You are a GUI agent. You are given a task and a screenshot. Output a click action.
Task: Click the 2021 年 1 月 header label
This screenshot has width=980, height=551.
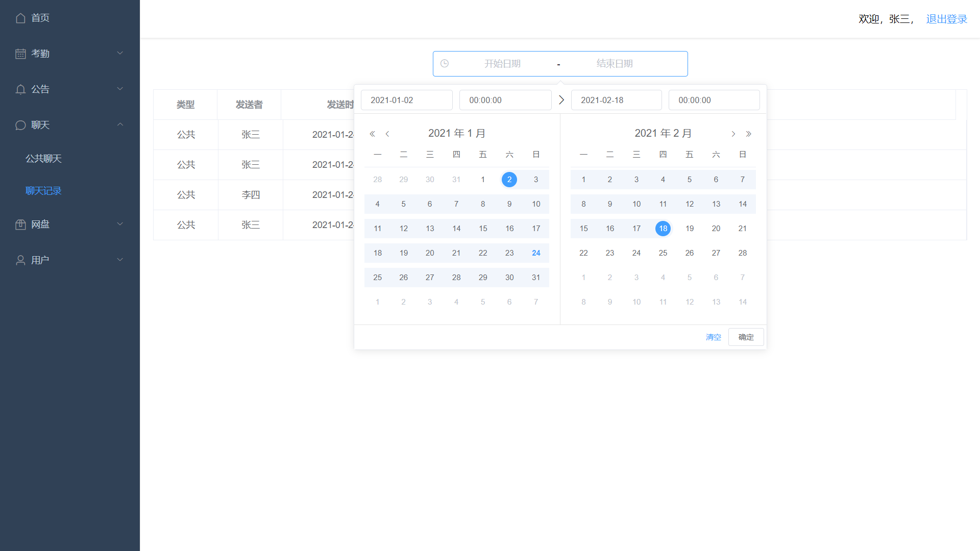(457, 133)
